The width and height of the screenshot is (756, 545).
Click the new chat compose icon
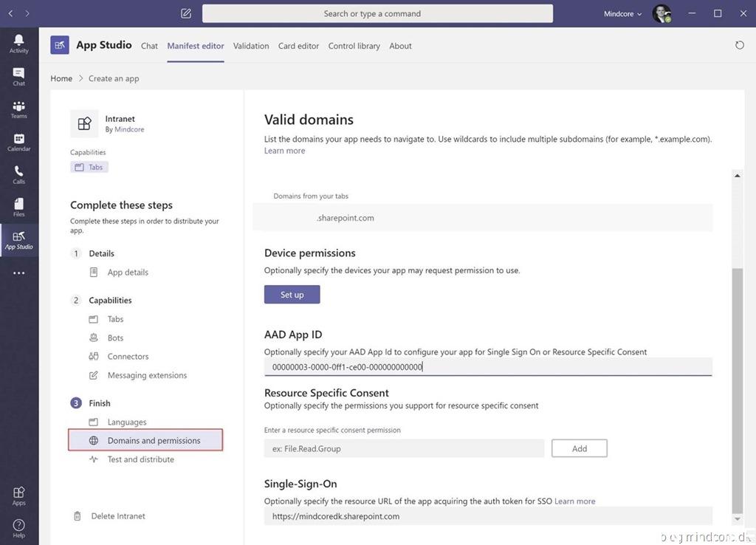pyautogui.click(x=186, y=13)
